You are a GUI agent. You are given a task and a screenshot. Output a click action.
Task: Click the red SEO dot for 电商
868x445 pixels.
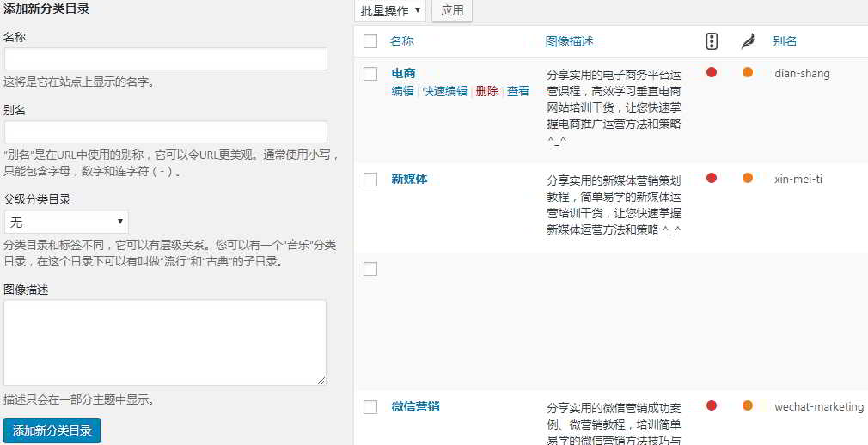pyautogui.click(x=712, y=72)
